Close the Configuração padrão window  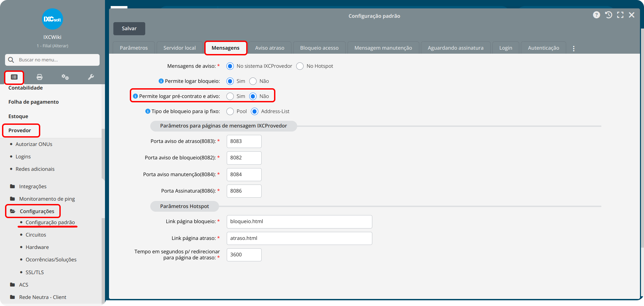coord(632,15)
